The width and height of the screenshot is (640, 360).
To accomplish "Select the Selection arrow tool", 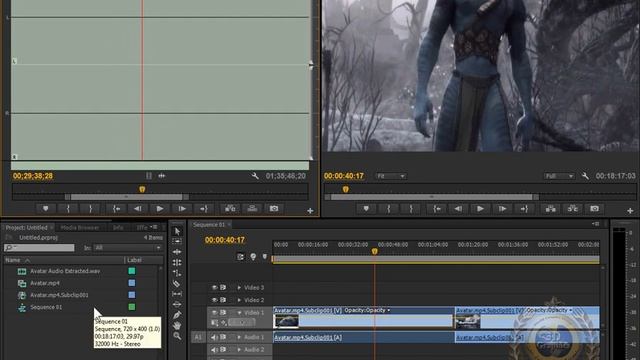I will (177, 231).
